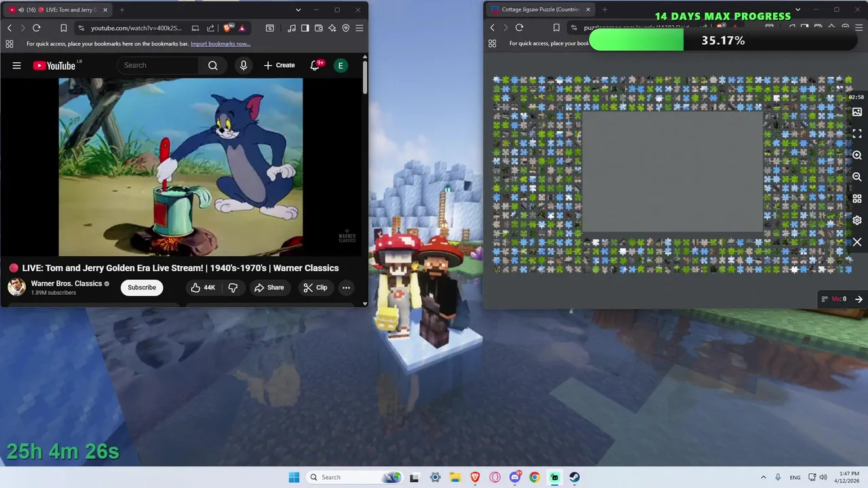868x488 pixels.
Task: Open Brave browser from the taskbar
Action: point(475,477)
